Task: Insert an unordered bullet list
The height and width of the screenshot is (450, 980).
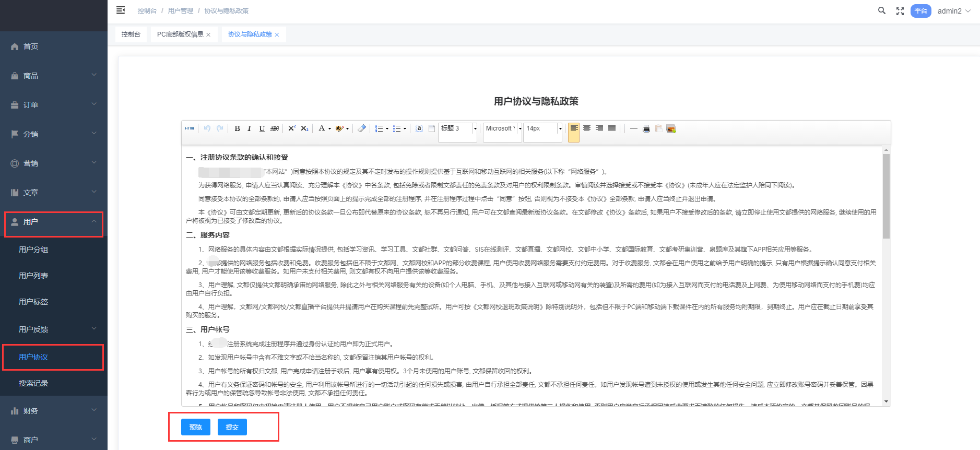Action: [397, 128]
